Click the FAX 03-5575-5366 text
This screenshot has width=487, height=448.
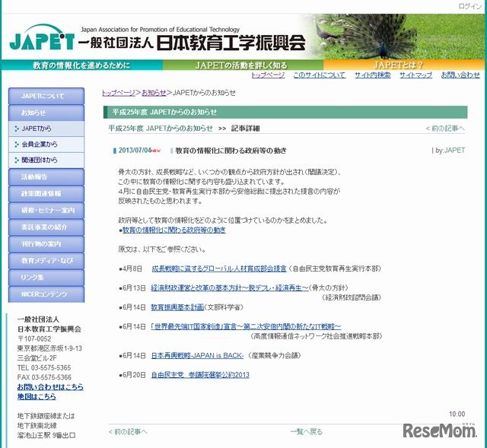pos(44,377)
